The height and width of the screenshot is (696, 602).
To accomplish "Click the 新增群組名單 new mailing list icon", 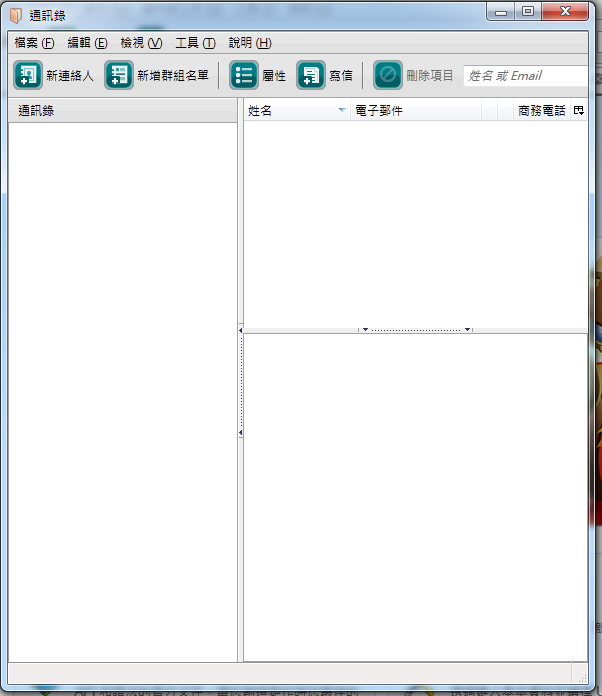I will (119, 75).
